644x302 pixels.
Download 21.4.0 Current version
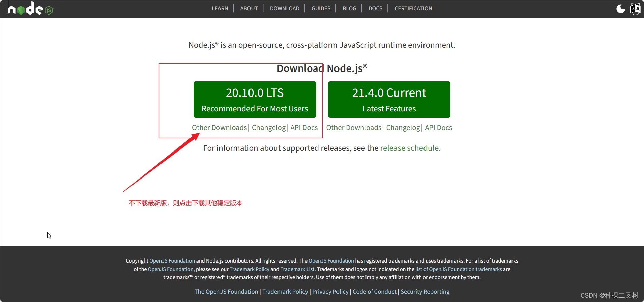pyautogui.click(x=389, y=100)
